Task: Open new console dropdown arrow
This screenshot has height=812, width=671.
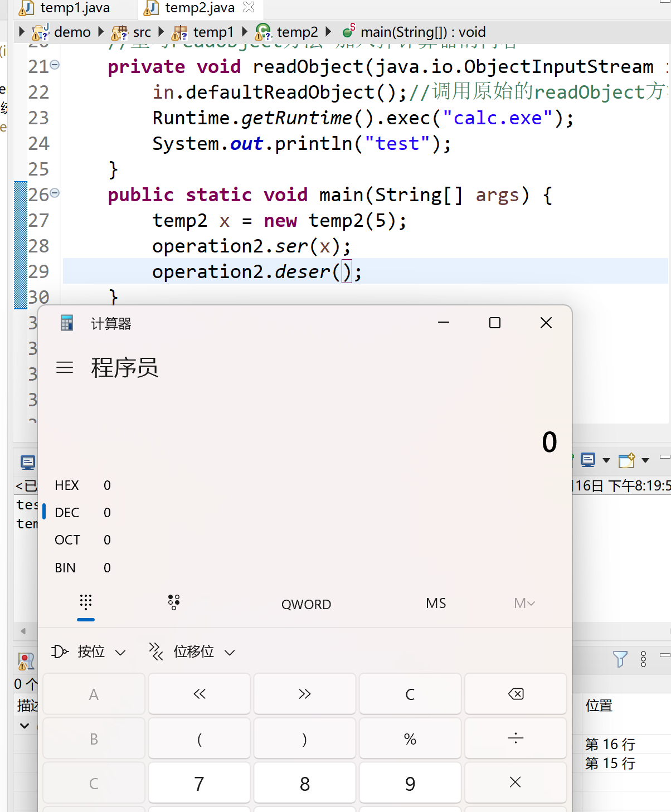Action: 645,460
